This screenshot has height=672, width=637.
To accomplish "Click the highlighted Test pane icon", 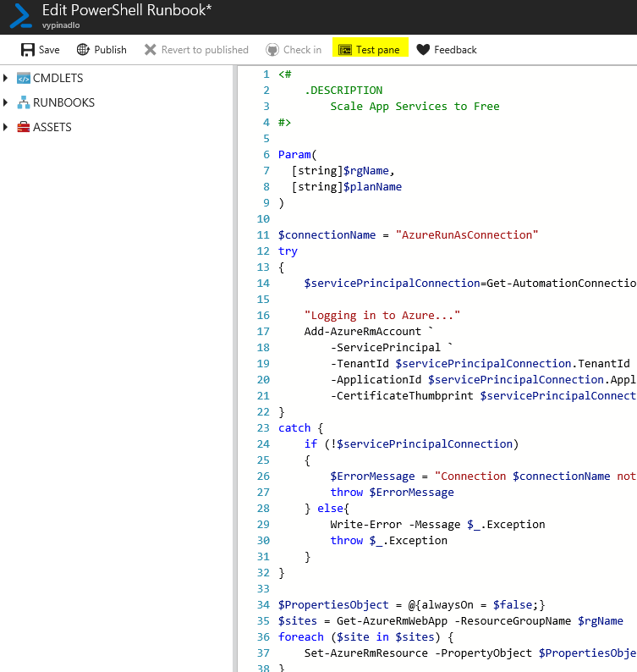I will 345,50.
